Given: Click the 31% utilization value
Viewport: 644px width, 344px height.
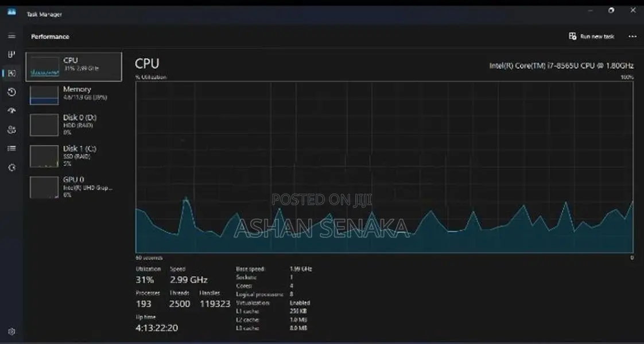Looking at the screenshot, I should pyautogui.click(x=145, y=280).
